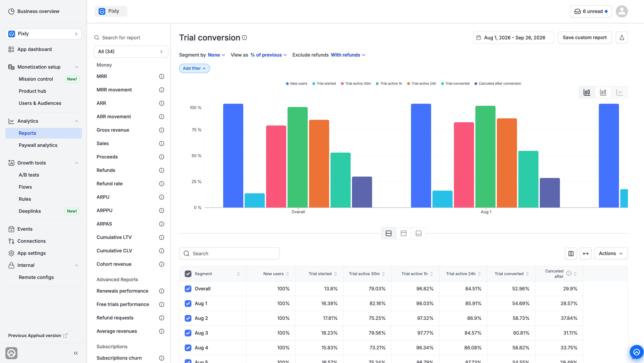This screenshot has height=363, width=644.
Task: Show info for Refund rate report
Action: tap(162, 184)
